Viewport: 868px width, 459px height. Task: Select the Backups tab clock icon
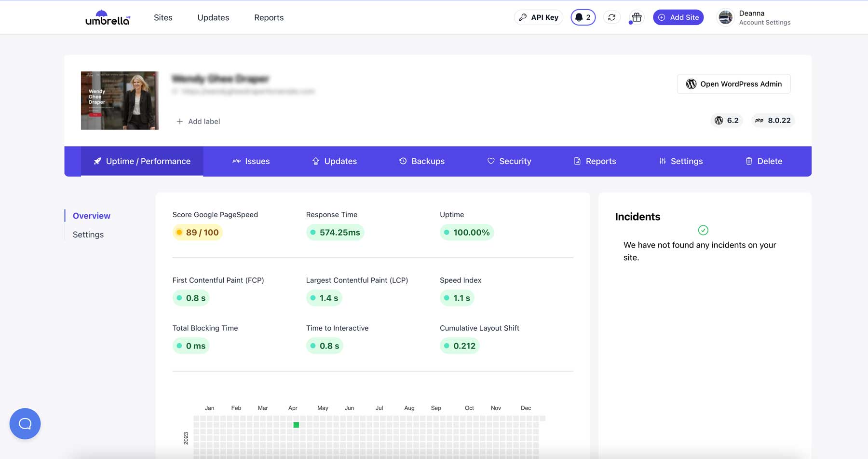tap(403, 161)
